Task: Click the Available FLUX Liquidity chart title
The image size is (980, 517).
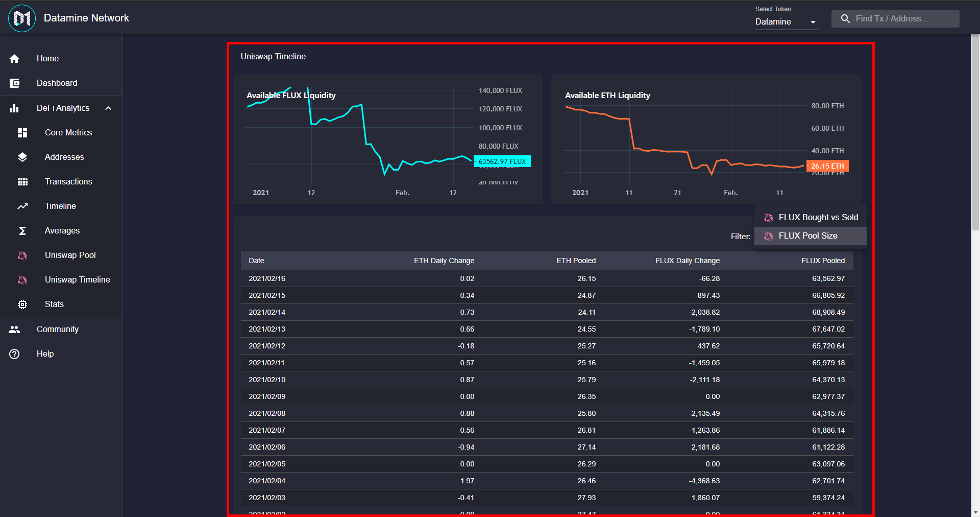Action: [x=291, y=96]
